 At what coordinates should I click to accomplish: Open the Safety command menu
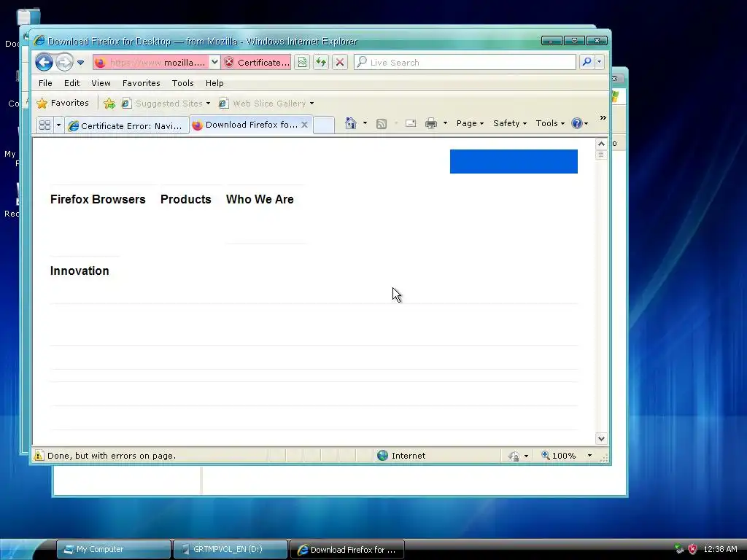coord(510,123)
